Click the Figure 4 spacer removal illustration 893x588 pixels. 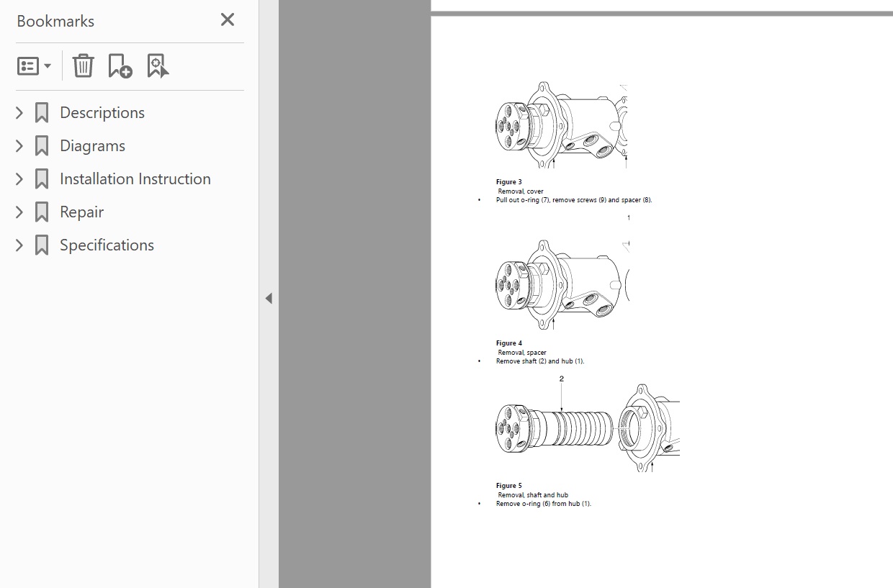[x=562, y=285]
